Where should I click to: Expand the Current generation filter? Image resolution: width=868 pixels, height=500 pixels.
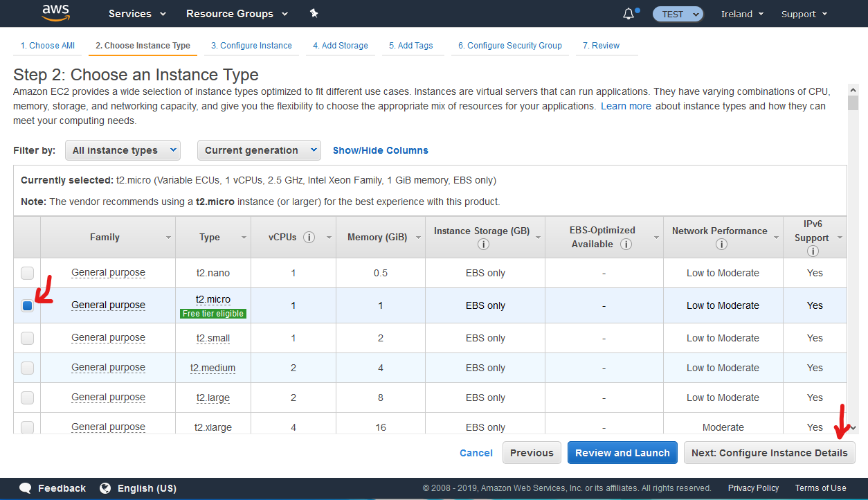(x=259, y=150)
